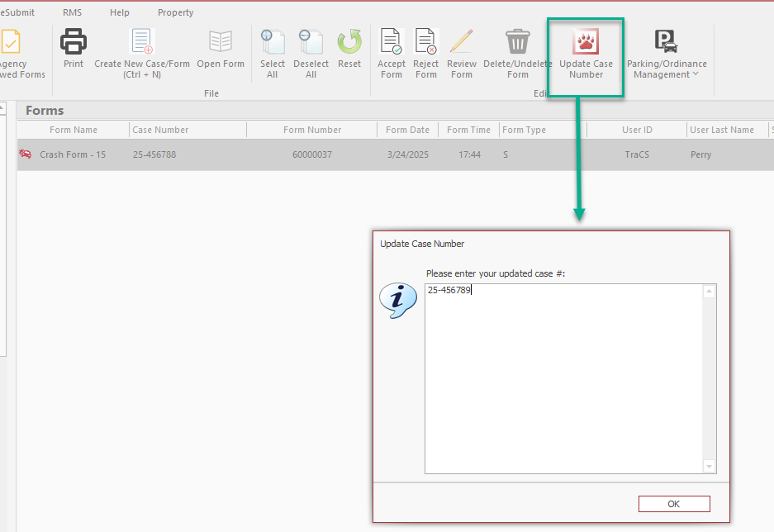Reject the selected form
This screenshot has width=774, height=532.
click(426, 43)
